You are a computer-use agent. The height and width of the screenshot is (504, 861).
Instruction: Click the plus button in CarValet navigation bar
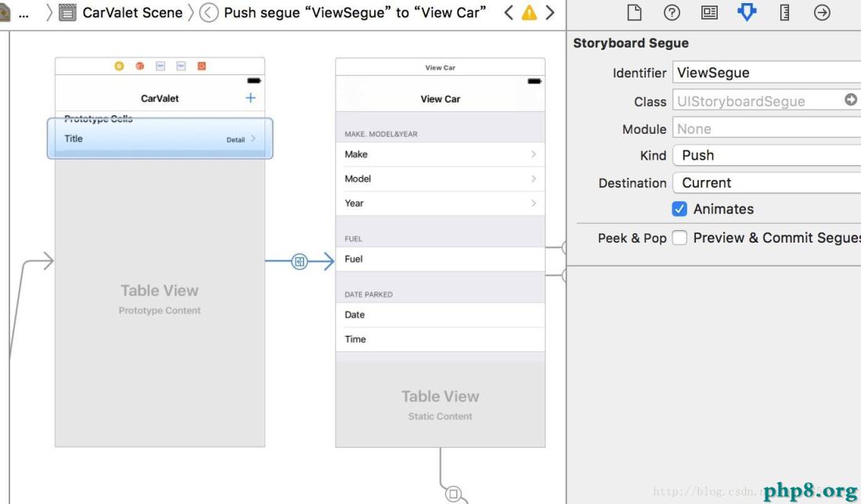point(250,98)
